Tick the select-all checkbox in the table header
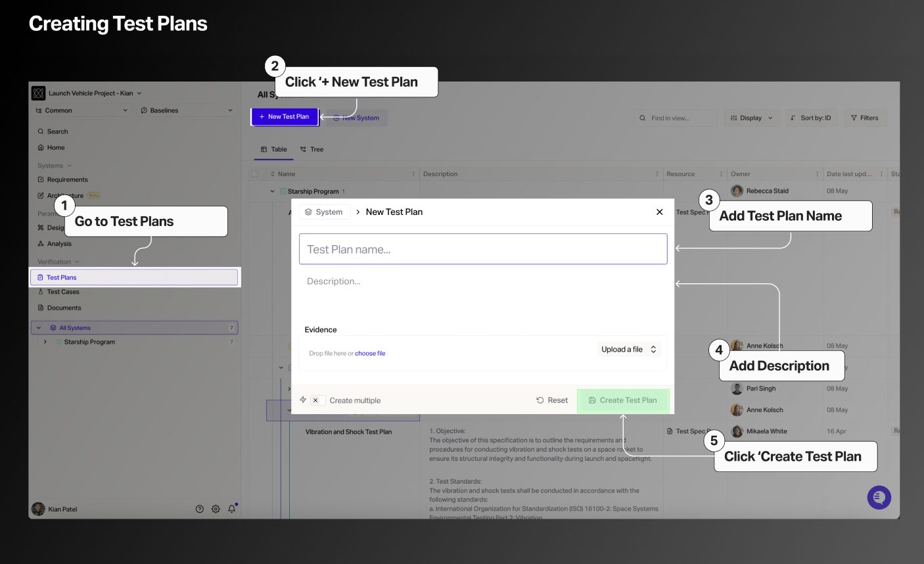This screenshot has height=564, width=924. tap(254, 174)
